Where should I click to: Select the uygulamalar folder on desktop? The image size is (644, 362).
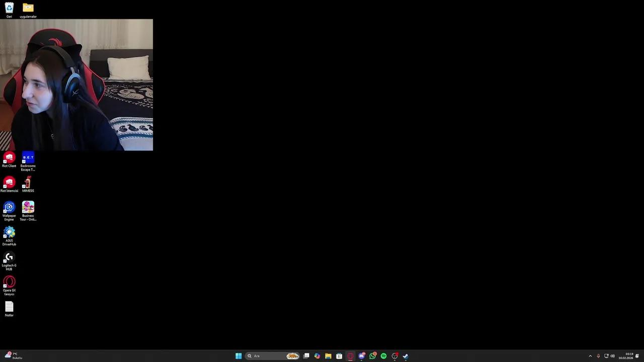(28, 10)
